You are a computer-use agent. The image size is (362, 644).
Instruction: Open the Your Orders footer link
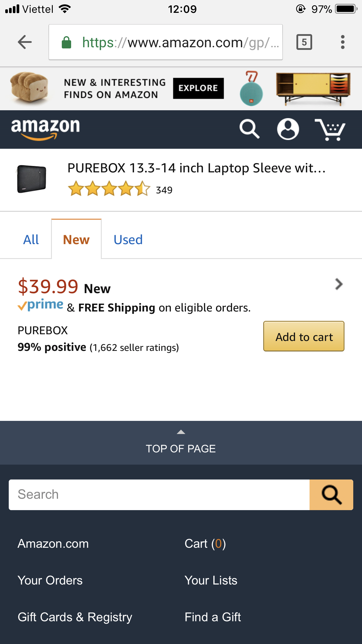point(50,580)
